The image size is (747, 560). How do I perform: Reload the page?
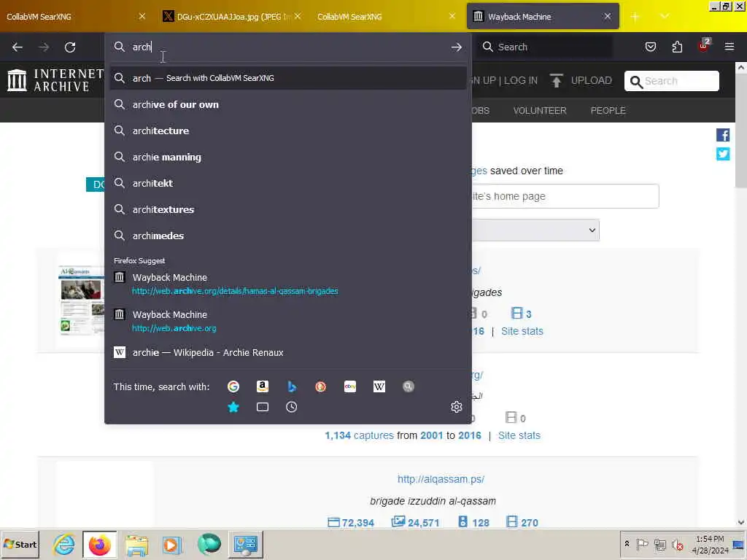(x=70, y=47)
